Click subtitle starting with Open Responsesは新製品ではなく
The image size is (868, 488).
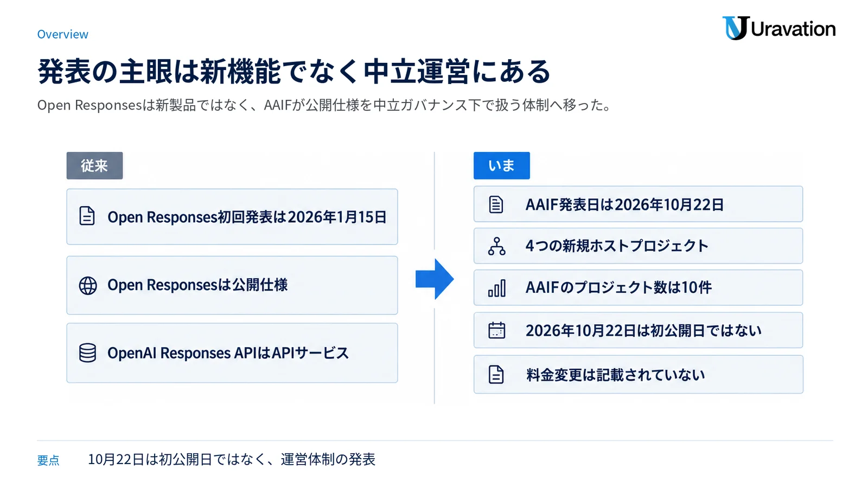point(324,105)
